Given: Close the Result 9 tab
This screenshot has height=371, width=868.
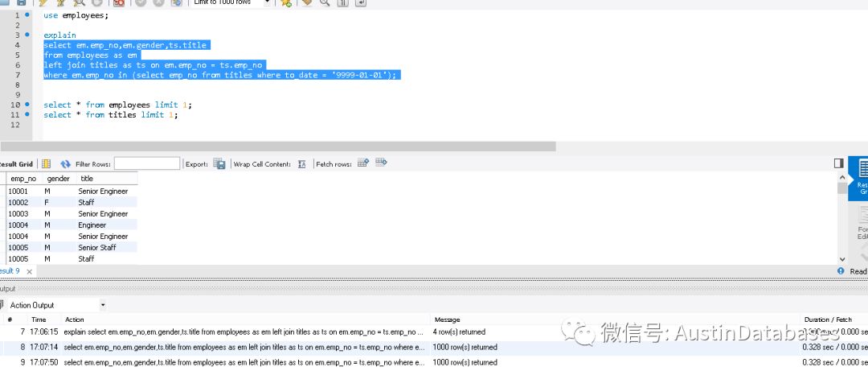Looking at the screenshot, I should (30, 271).
